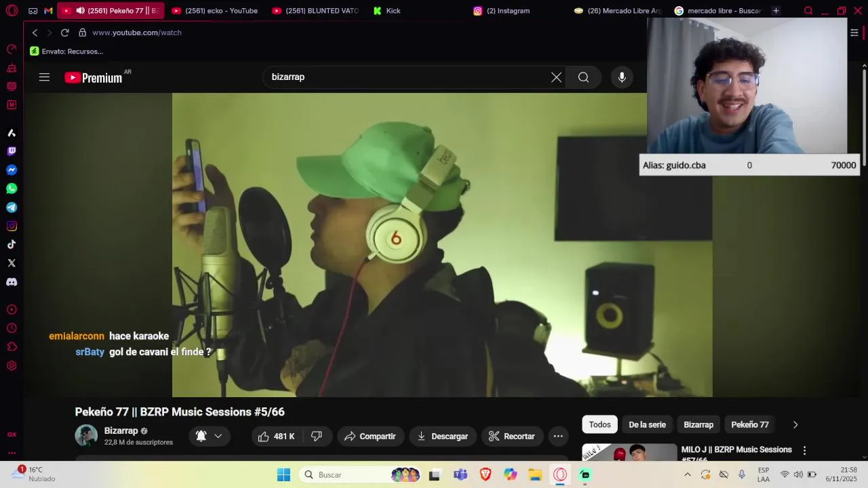The image size is (868, 488).
Task: Show more filter chips arrow
Action: [795, 425]
